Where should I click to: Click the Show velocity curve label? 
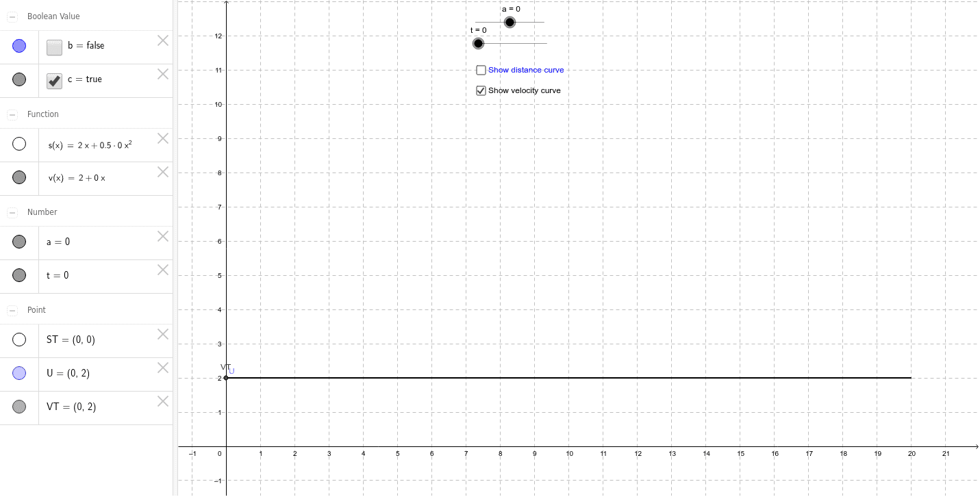point(525,90)
